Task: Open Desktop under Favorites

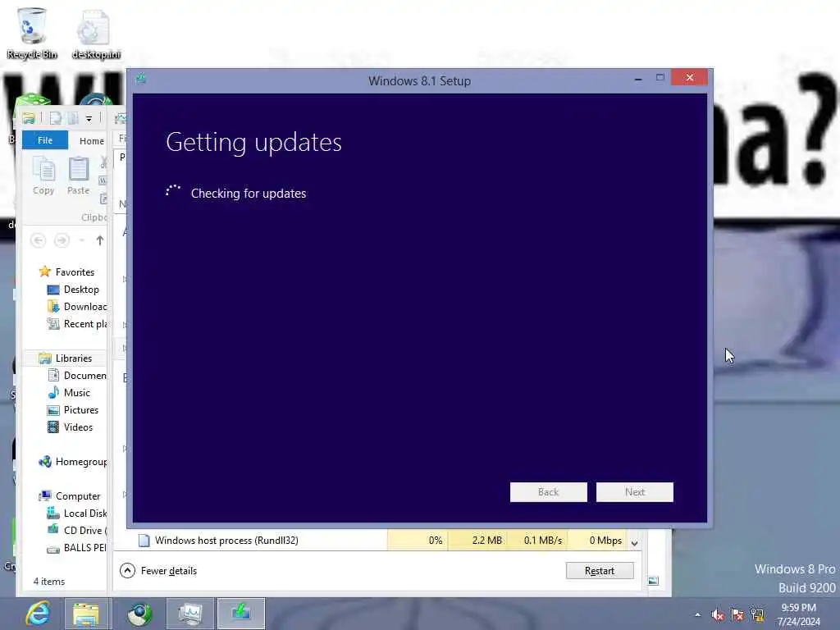Action: pyautogui.click(x=73, y=290)
